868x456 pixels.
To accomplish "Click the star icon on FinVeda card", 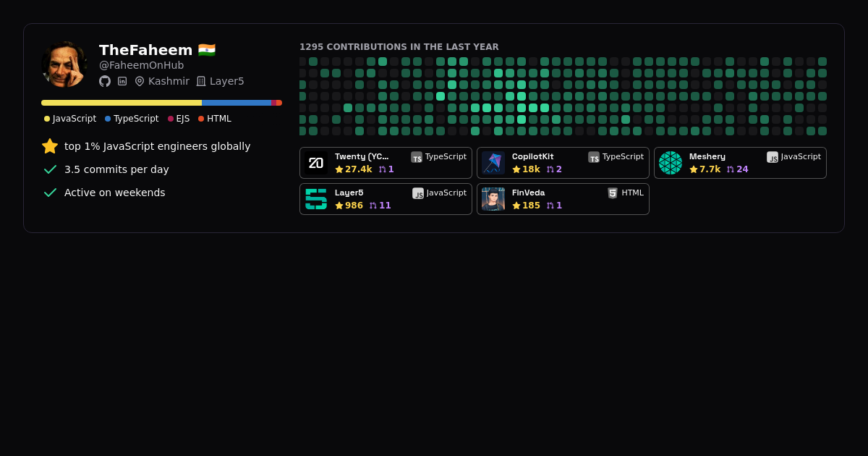I will pos(516,206).
